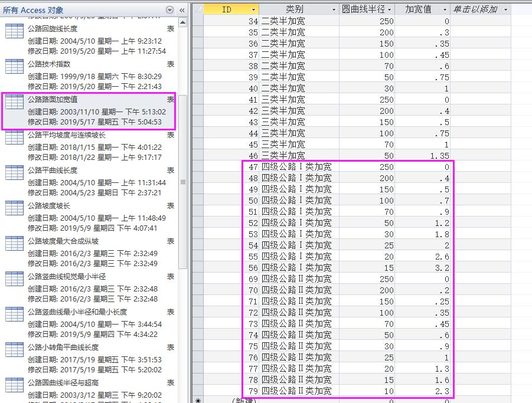Open the 所有 Access 对象 category dropdown
532x403 pixels.
pos(170,10)
